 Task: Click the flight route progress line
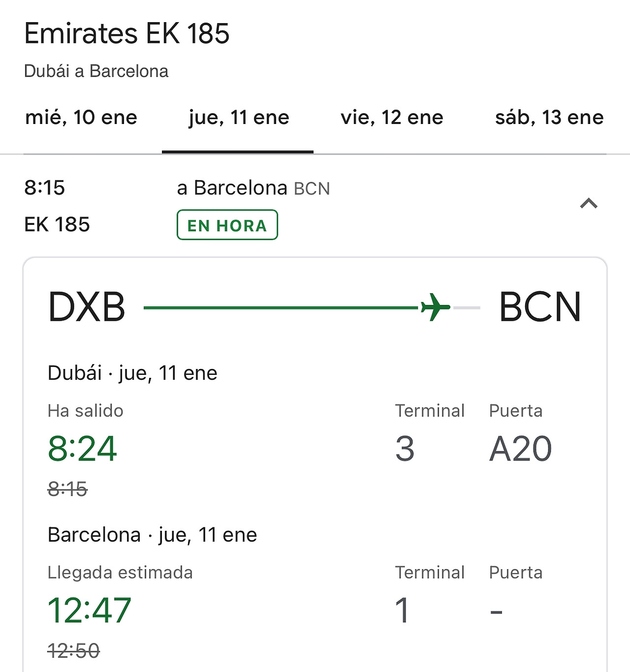point(312,308)
